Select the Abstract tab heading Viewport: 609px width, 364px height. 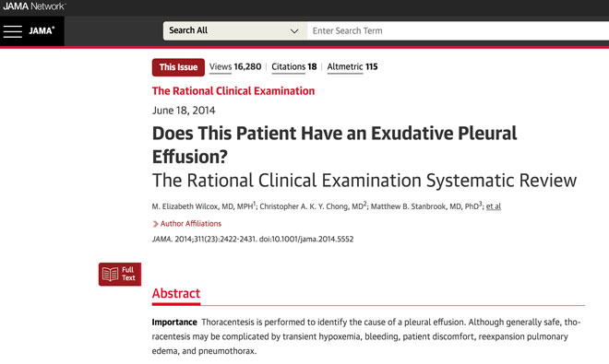click(176, 293)
